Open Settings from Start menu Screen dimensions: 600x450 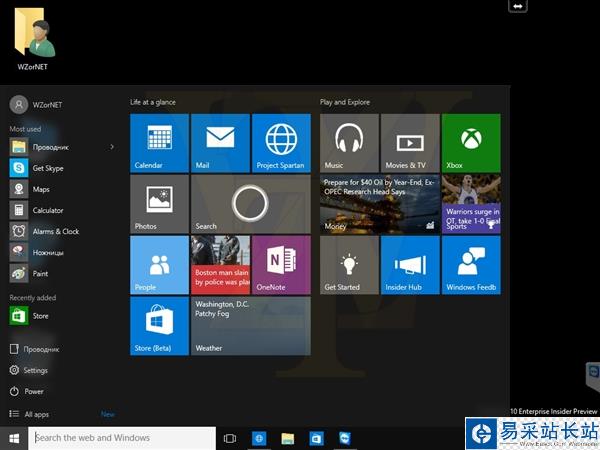coord(29,370)
